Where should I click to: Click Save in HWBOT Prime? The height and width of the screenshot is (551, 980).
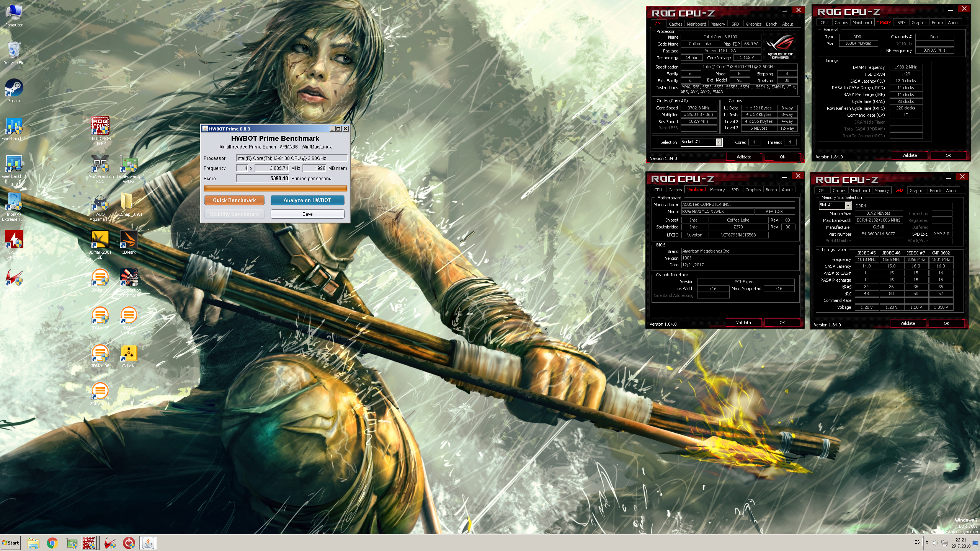(307, 214)
